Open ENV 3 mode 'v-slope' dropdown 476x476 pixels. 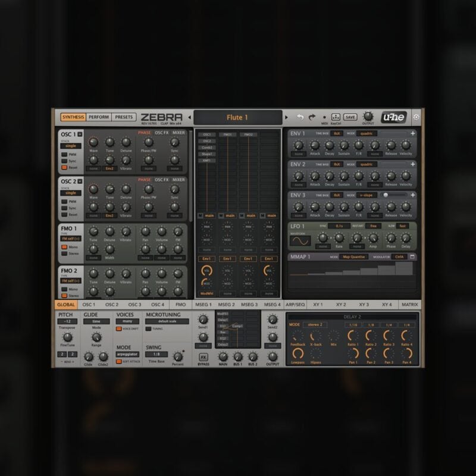[367, 195]
